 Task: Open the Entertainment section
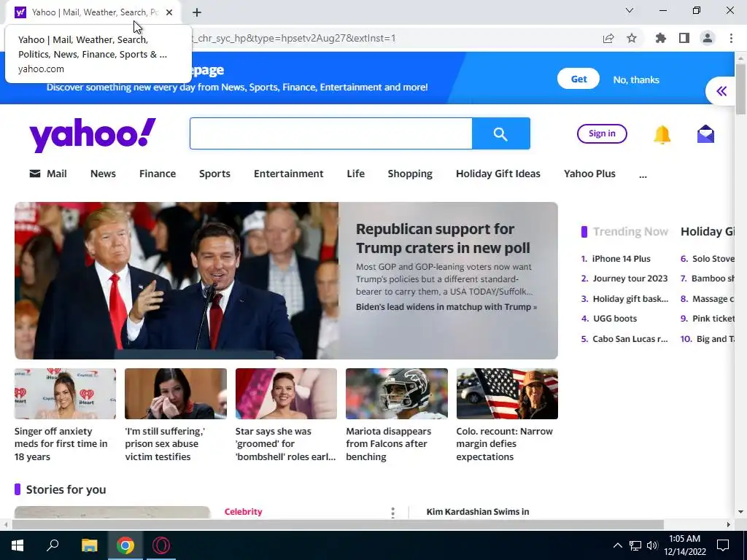point(288,174)
